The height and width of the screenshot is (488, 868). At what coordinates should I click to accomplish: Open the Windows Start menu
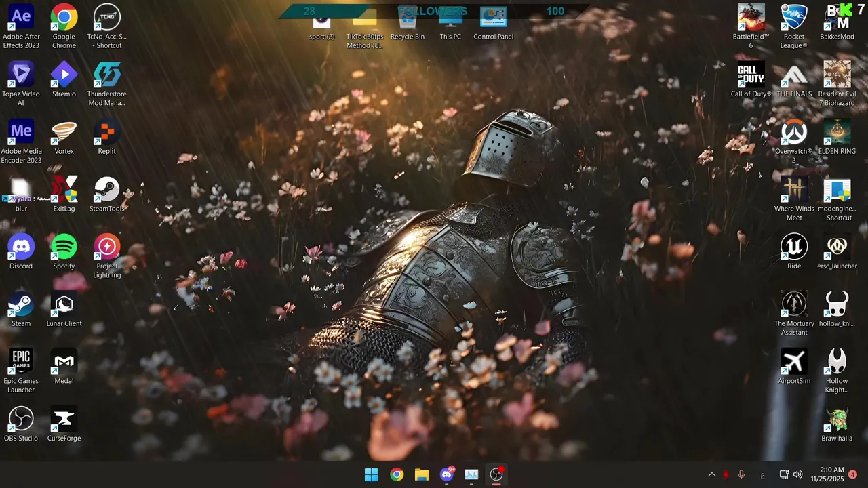click(x=372, y=474)
